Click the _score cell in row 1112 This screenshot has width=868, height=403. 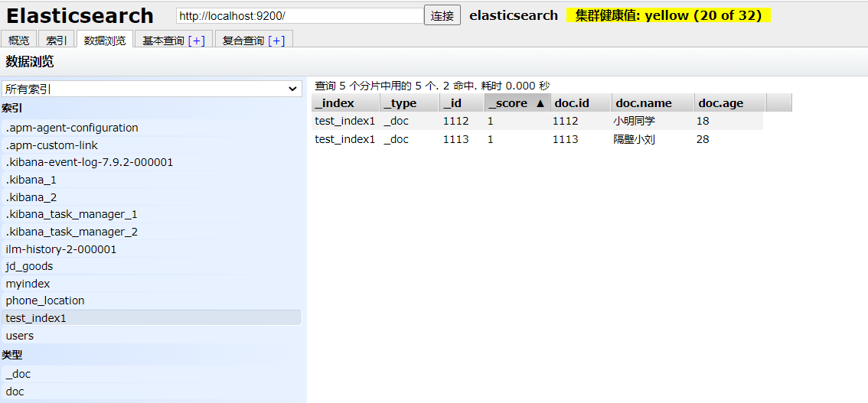pos(491,121)
